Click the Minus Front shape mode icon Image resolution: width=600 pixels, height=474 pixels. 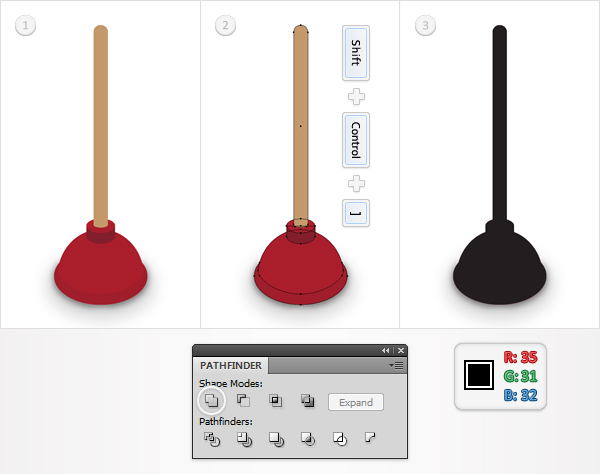click(x=243, y=401)
